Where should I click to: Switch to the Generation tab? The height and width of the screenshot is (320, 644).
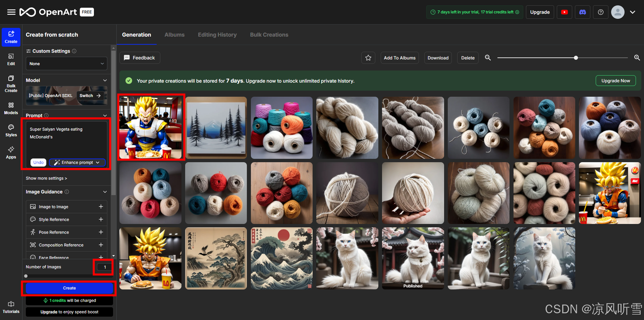[x=137, y=35]
